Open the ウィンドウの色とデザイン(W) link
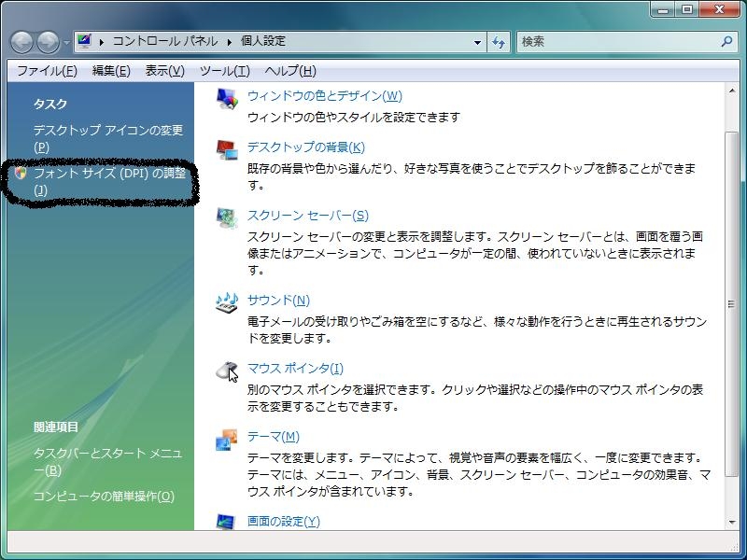747x560 pixels. point(325,96)
